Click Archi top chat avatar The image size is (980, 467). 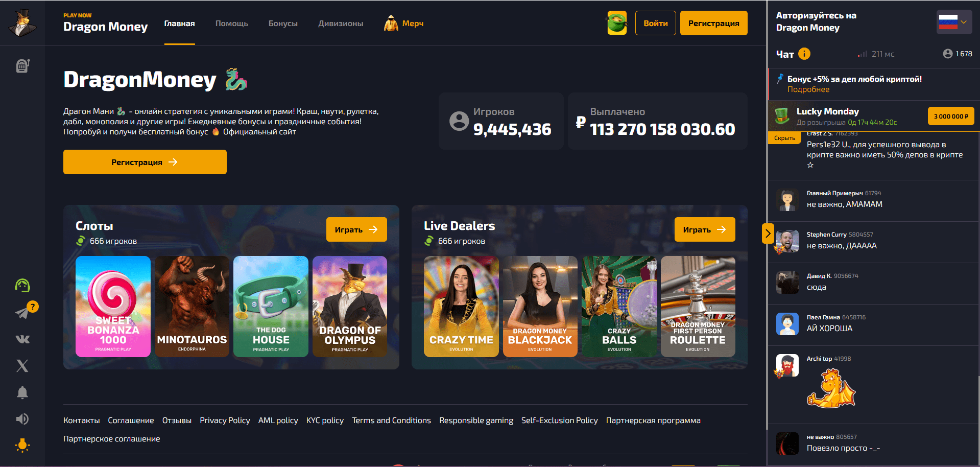pyautogui.click(x=787, y=366)
